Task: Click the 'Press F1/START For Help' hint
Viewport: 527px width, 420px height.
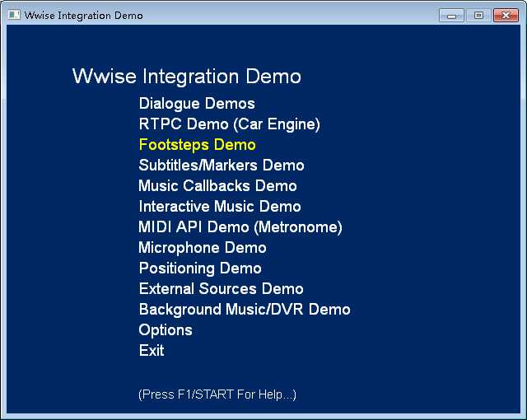Action: point(217,394)
